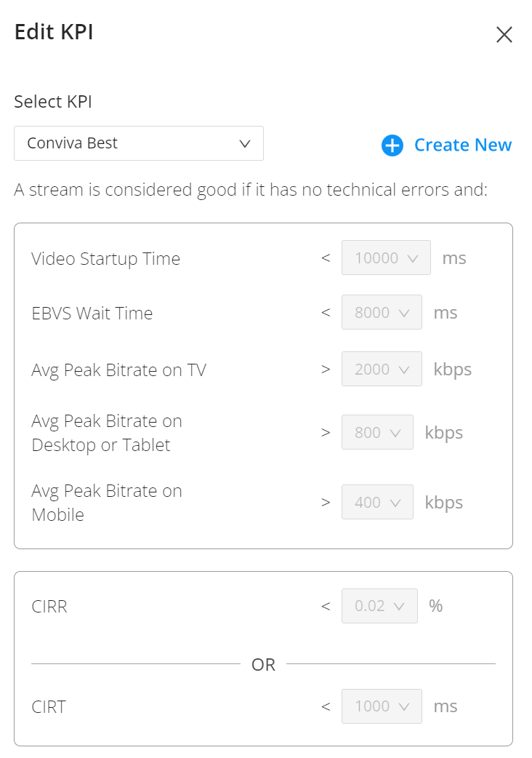Click the Create New link text
Viewport: 532px width, 758px height.
(x=462, y=145)
